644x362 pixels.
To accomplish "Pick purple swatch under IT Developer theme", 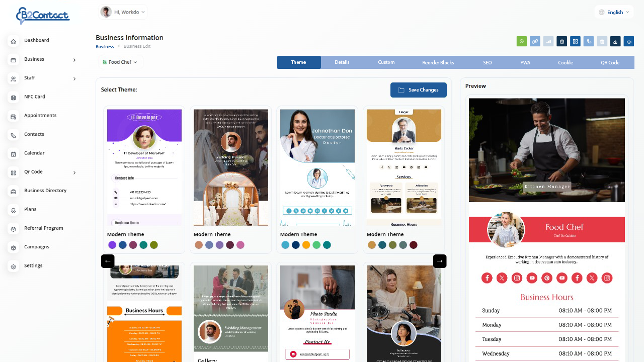I will pyautogui.click(x=112, y=245).
